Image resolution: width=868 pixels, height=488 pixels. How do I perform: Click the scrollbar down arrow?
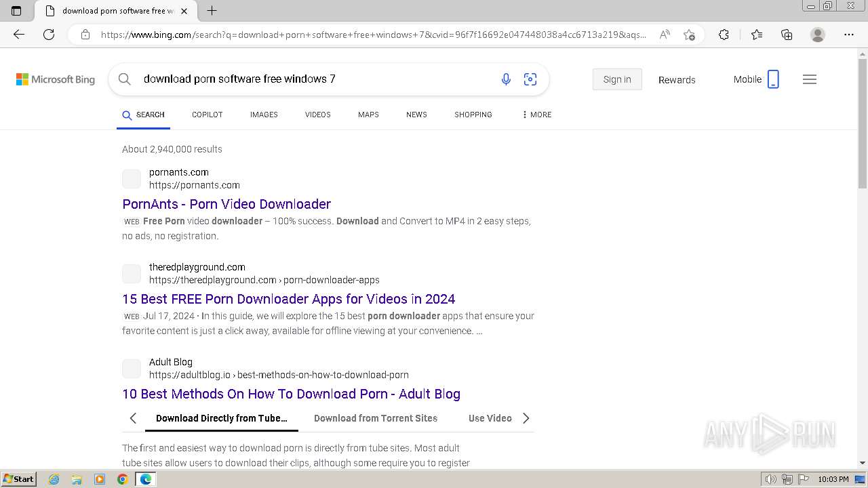(x=863, y=463)
